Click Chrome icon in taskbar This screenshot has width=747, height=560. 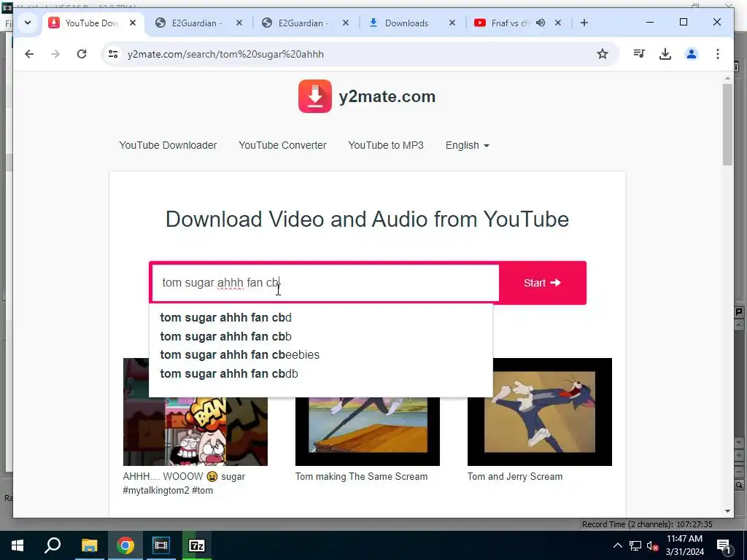pyautogui.click(x=125, y=545)
